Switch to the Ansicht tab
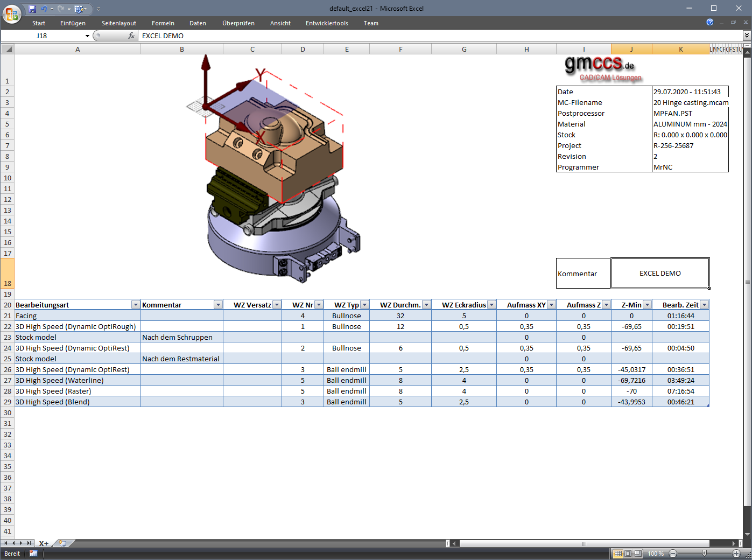 [x=280, y=23]
